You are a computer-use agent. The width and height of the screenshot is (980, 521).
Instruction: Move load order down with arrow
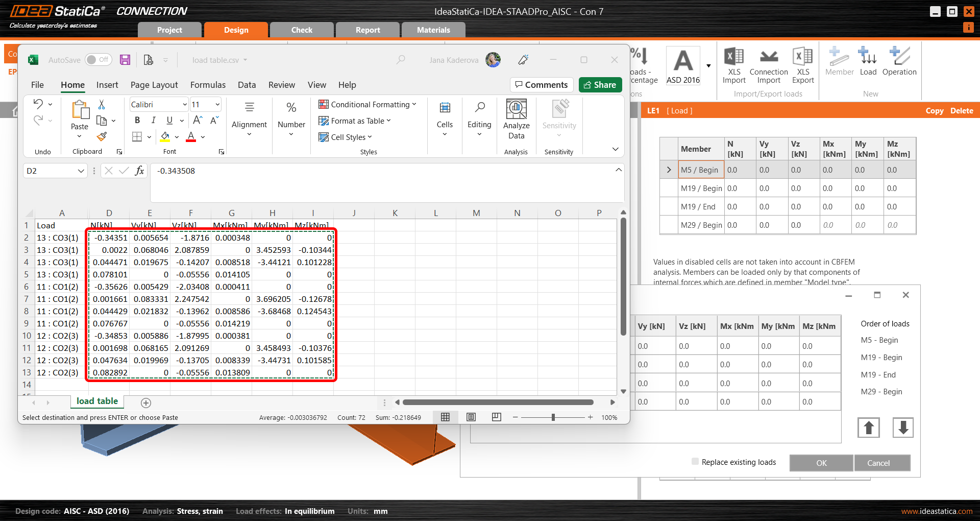[902, 427]
